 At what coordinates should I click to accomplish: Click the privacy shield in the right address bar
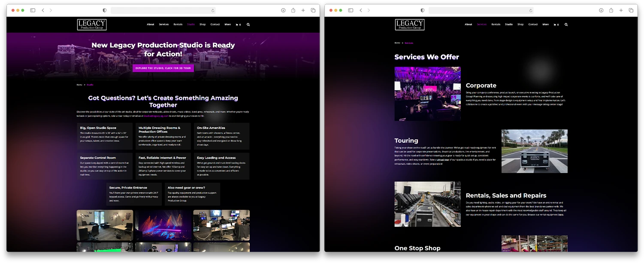pyautogui.click(x=423, y=10)
